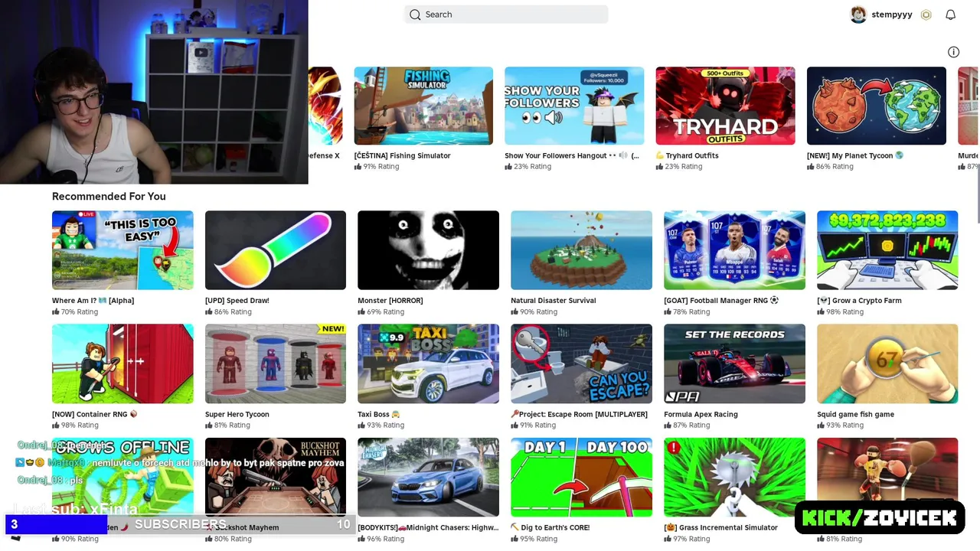This screenshot has height=551, width=980.
Task: Open Show Your Followers Hangout thumbnail
Action: click(x=574, y=106)
